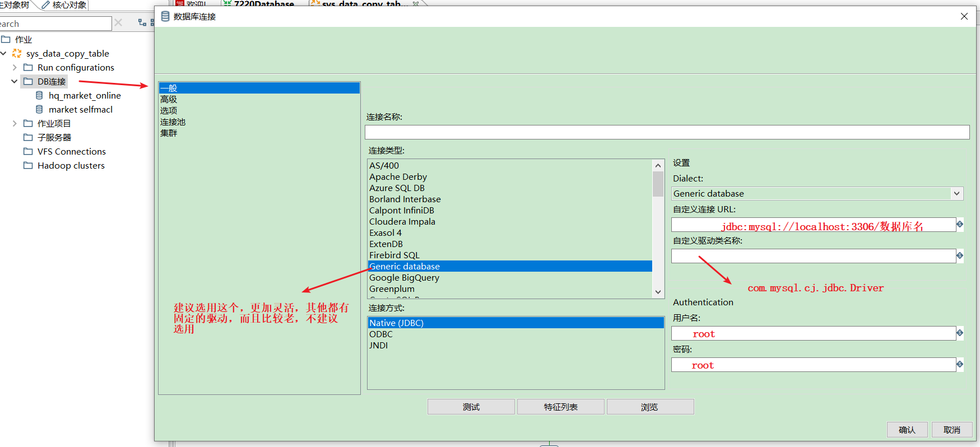Click the 密码 input field
The image size is (980, 447).
814,365
